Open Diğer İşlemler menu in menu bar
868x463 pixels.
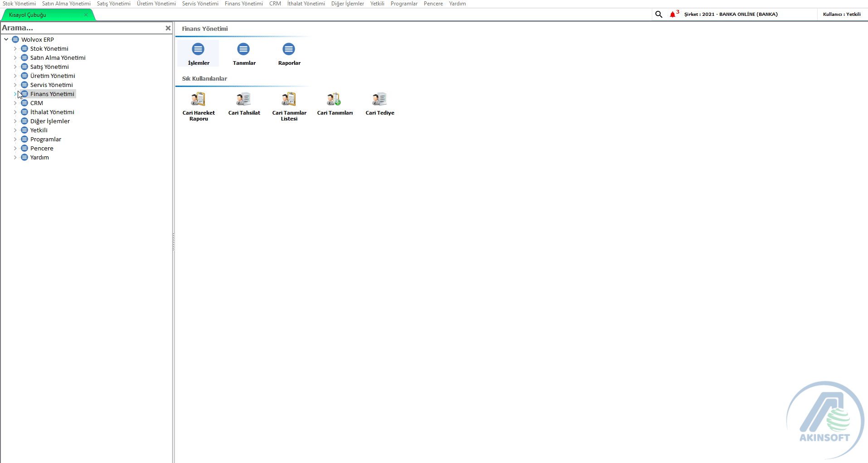coord(348,4)
